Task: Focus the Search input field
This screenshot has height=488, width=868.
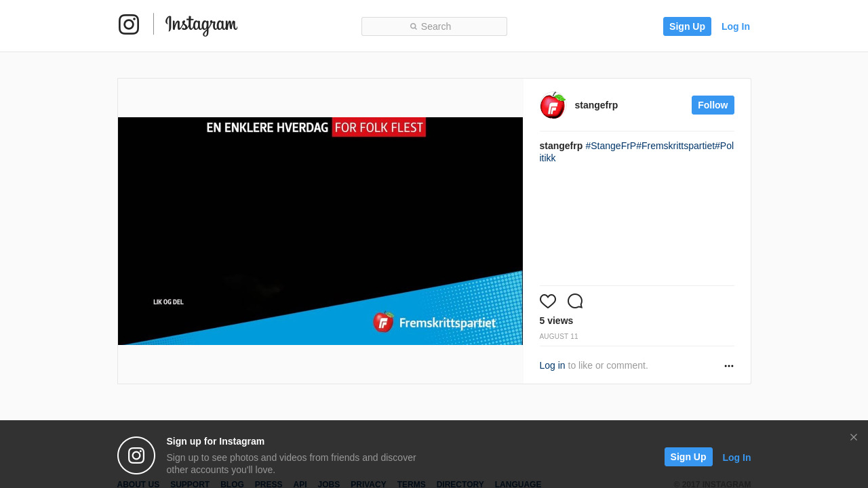Action: pos(434,26)
